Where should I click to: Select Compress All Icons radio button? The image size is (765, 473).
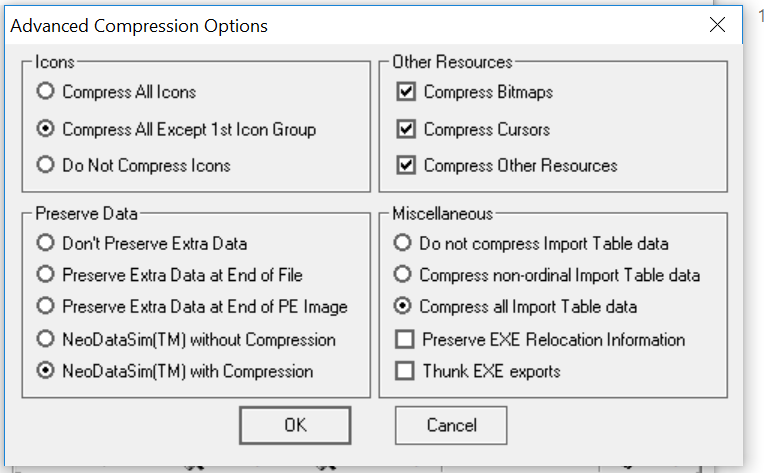(45, 92)
